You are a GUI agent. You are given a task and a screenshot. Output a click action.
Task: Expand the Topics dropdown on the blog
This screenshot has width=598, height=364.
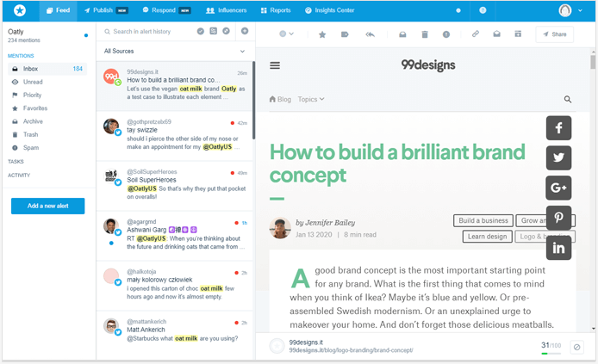[311, 99]
